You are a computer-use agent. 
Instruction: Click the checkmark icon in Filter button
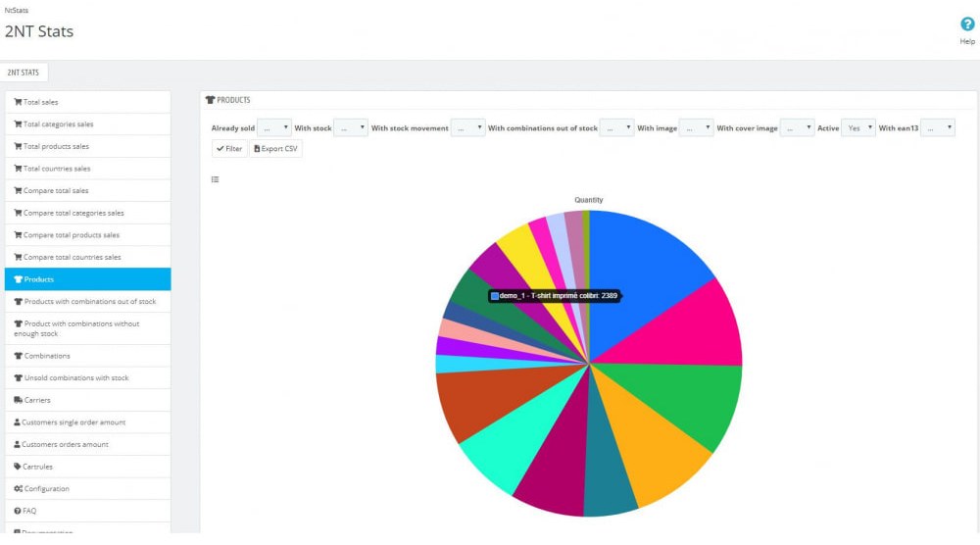pos(220,149)
